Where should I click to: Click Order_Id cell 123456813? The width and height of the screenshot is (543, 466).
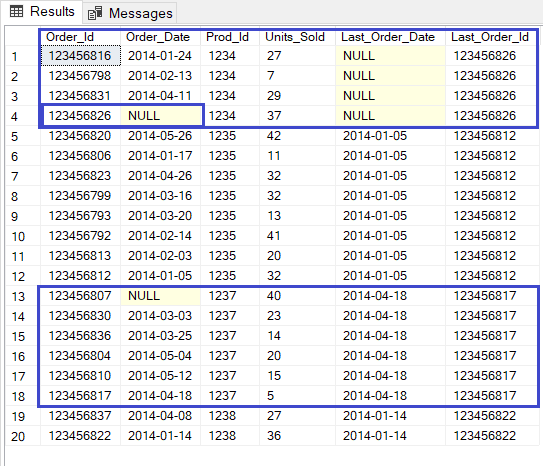[x=80, y=256]
